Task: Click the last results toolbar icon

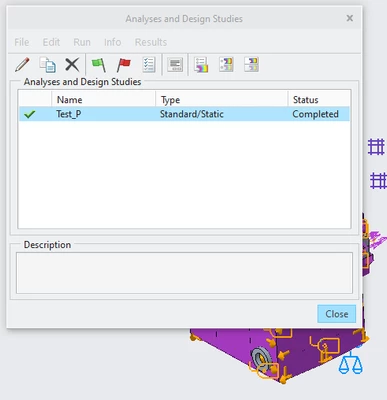Action: [x=251, y=65]
